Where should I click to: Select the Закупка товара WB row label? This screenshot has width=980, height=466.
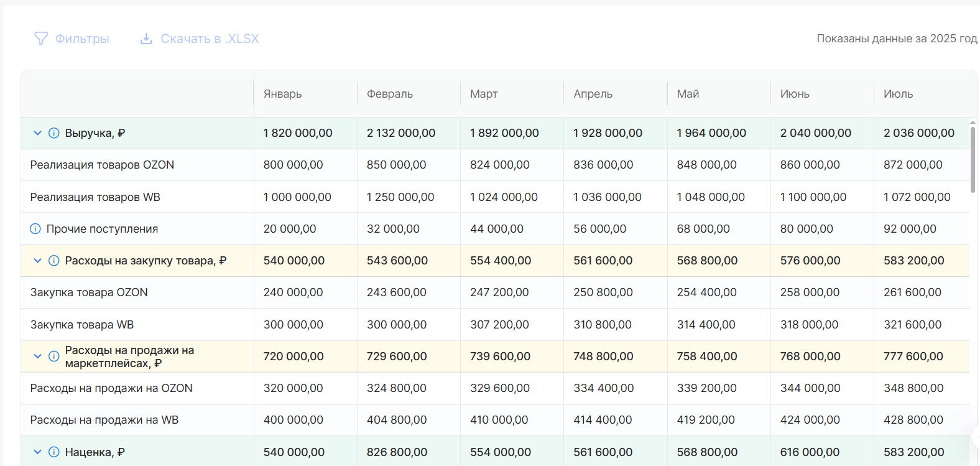[82, 325]
